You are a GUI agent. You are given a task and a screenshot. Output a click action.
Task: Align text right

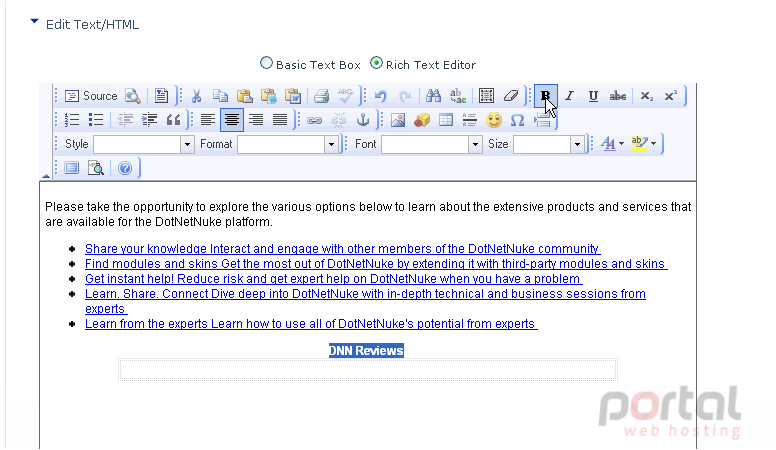click(x=256, y=120)
